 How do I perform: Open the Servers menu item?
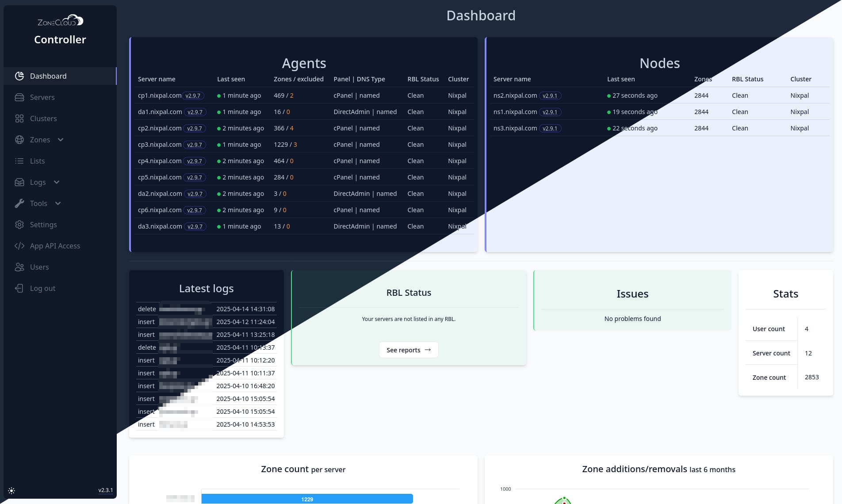pyautogui.click(x=42, y=97)
